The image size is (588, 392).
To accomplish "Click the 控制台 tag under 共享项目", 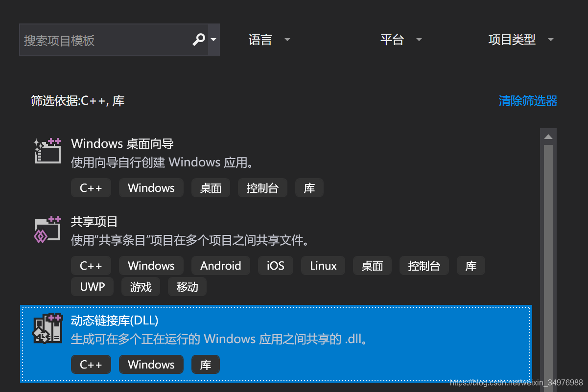I will pos(424,266).
